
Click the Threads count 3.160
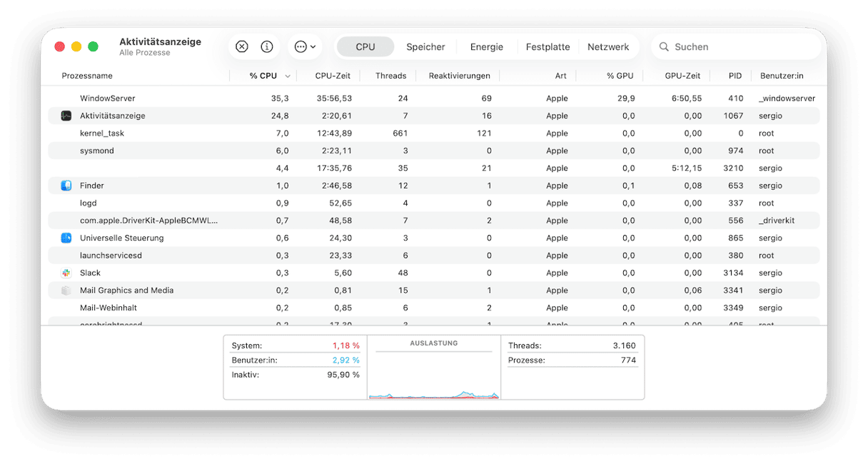pos(624,346)
